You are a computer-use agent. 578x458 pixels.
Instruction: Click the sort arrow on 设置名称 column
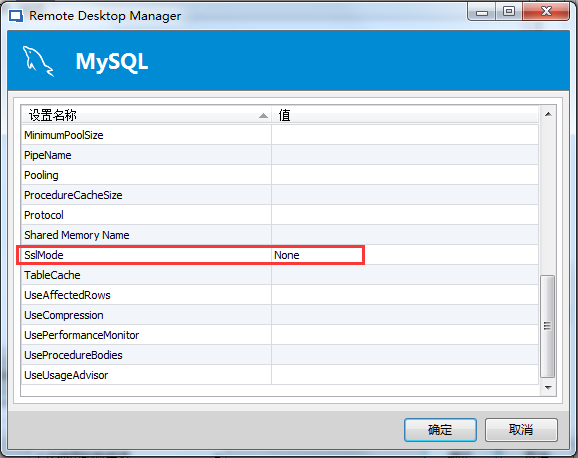click(263, 116)
